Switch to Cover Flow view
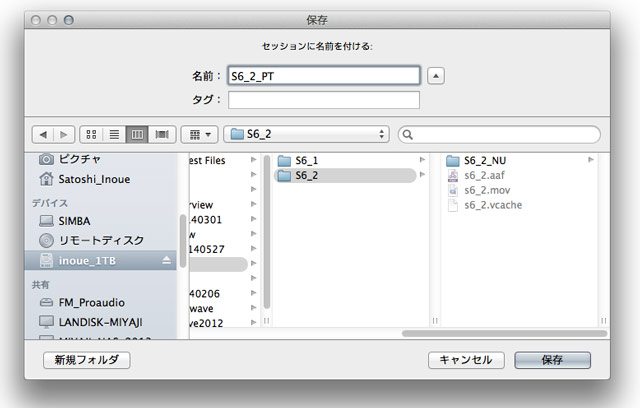The width and height of the screenshot is (640, 408). click(x=162, y=135)
